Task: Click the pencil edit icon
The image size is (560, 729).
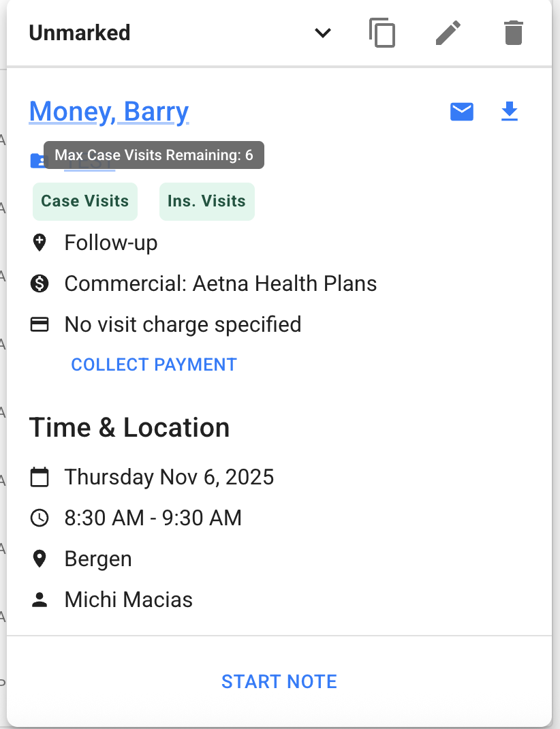Action: coord(448,33)
